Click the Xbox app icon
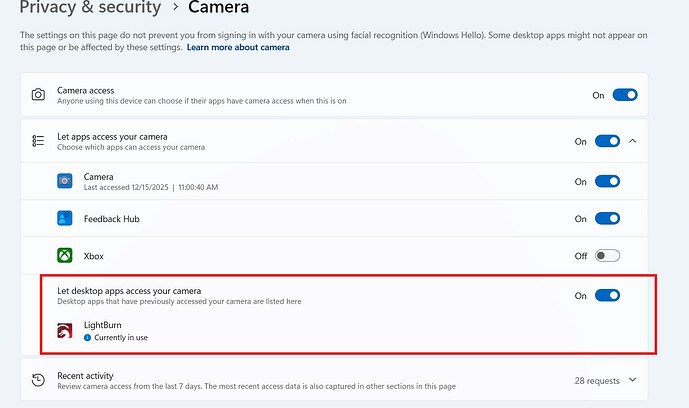Image resolution: width=689 pixels, height=408 pixels. tap(65, 255)
